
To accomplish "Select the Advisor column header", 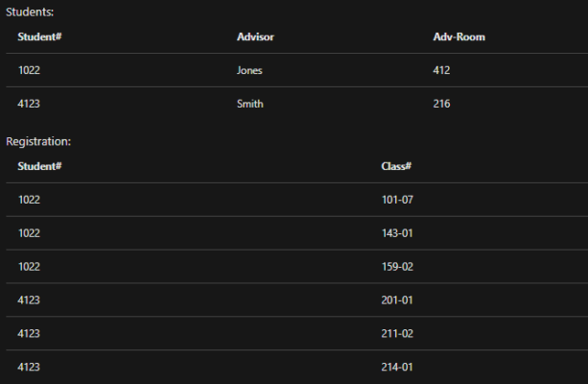I will [255, 36].
